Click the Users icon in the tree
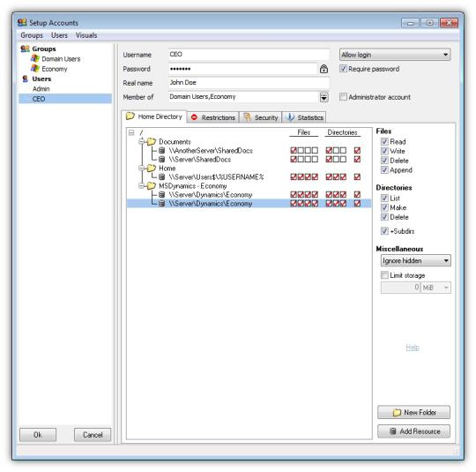 pos(26,79)
